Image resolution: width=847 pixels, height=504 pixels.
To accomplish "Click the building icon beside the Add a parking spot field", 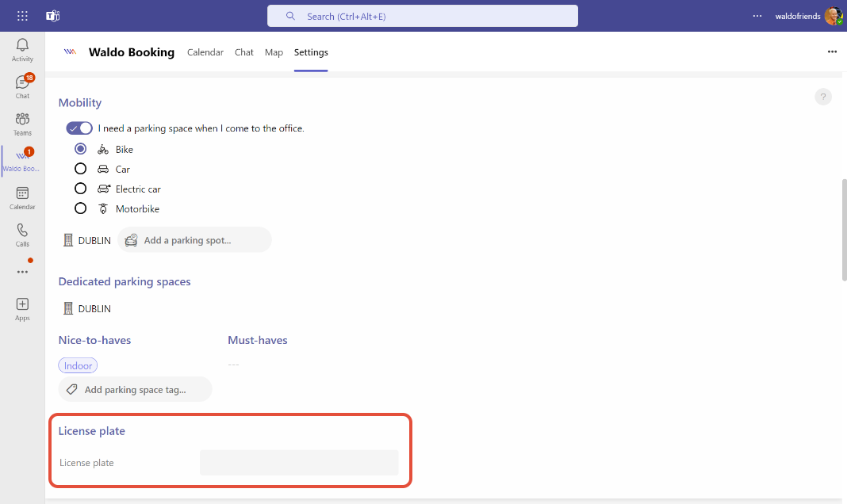I will click(x=68, y=240).
